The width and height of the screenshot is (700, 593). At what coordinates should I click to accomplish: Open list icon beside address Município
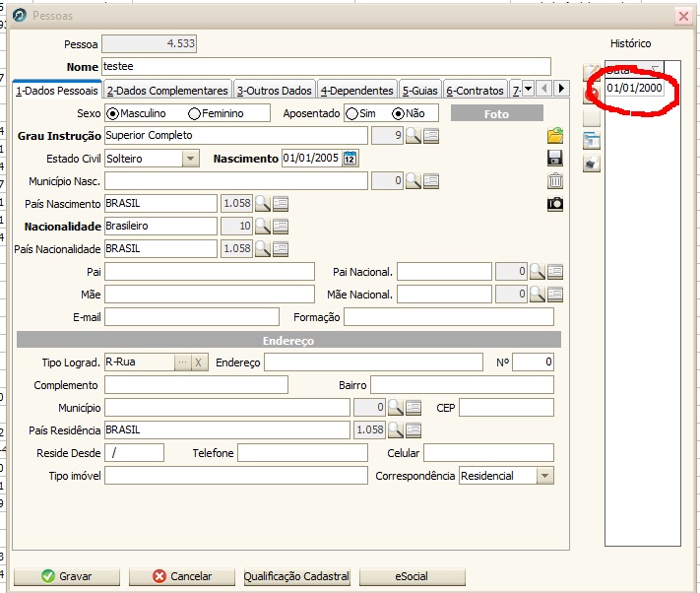point(414,407)
